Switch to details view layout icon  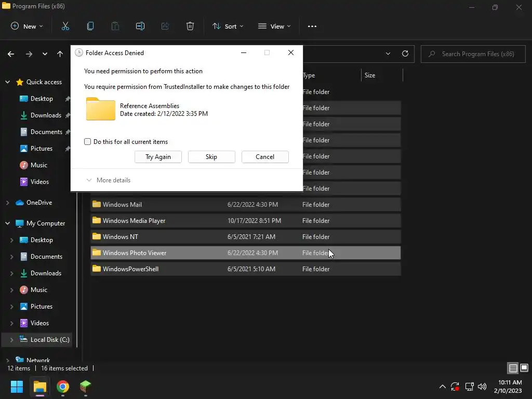tap(513, 368)
